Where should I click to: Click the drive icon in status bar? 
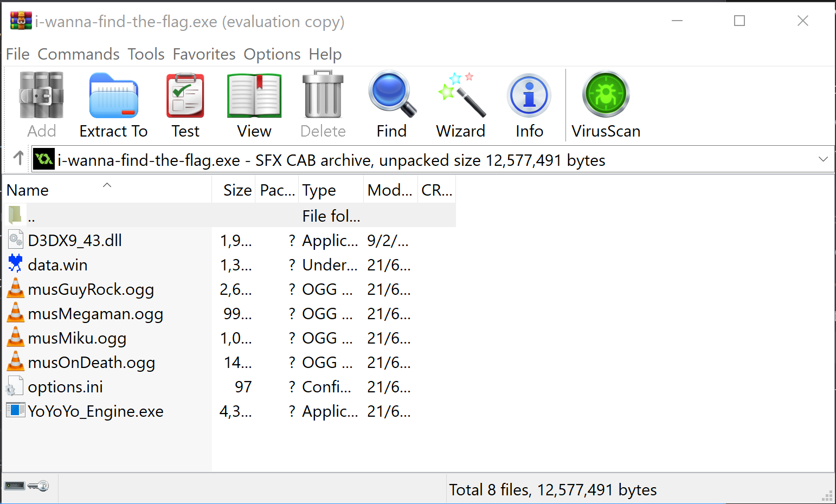click(x=15, y=486)
